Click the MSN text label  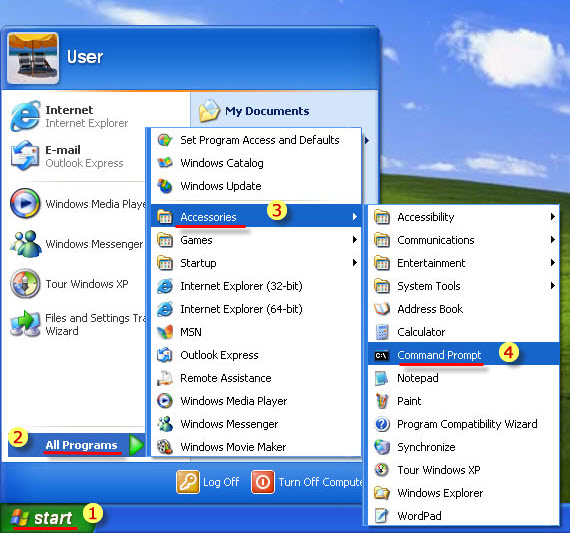[x=191, y=332]
